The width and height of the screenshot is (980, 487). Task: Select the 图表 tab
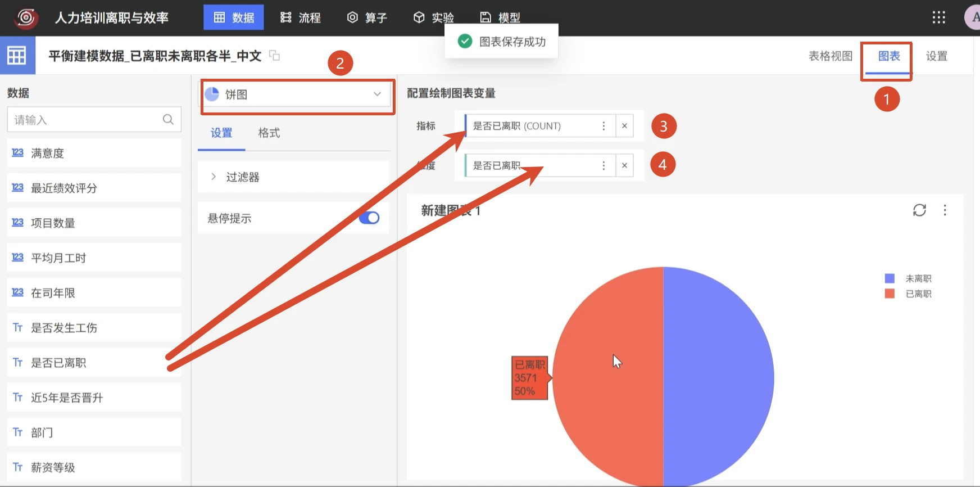tap(888, 56)
